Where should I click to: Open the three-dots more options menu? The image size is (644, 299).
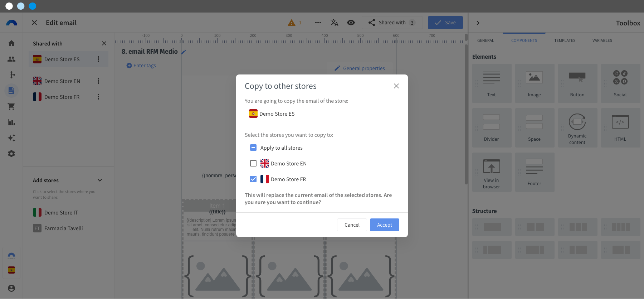[x=318, y=23]
